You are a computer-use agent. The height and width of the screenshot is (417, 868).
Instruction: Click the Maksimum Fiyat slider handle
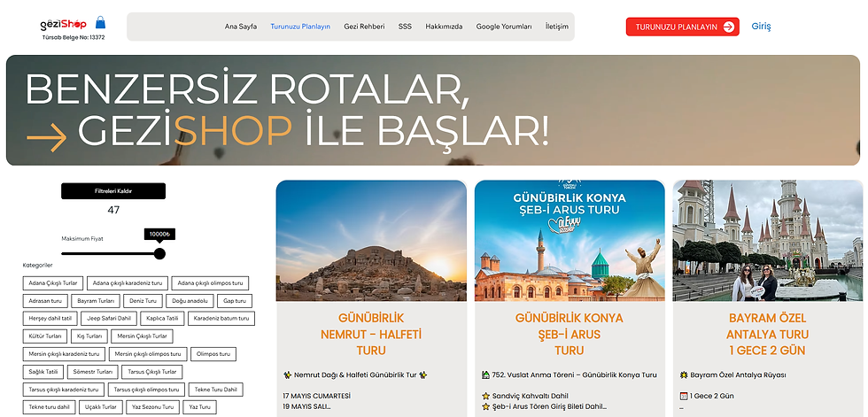coord(159,254)
